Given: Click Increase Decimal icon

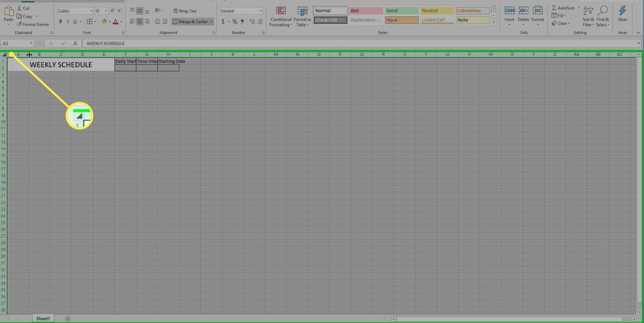Looking at the screenshot, I should (252, 21).
